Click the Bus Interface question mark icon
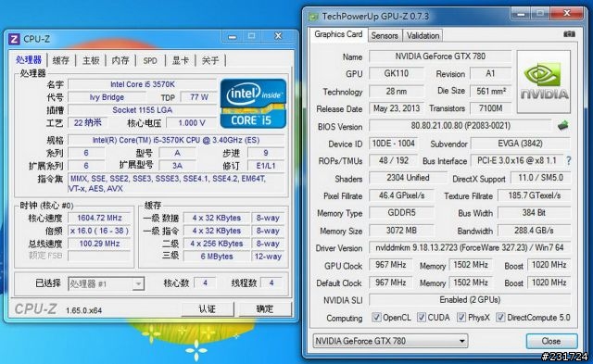593x364 pixels. (568, 160)
